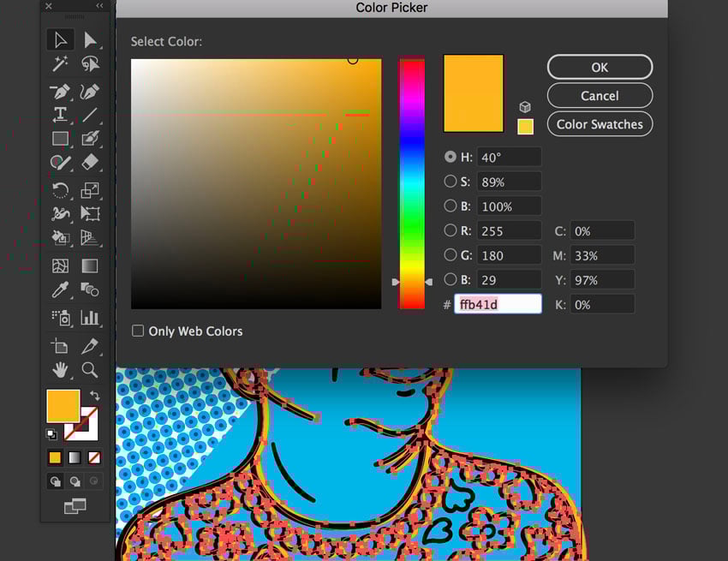728x561 pixels.
Task: Select the Draw Behind mode icon
Action: tap(75, 481)
